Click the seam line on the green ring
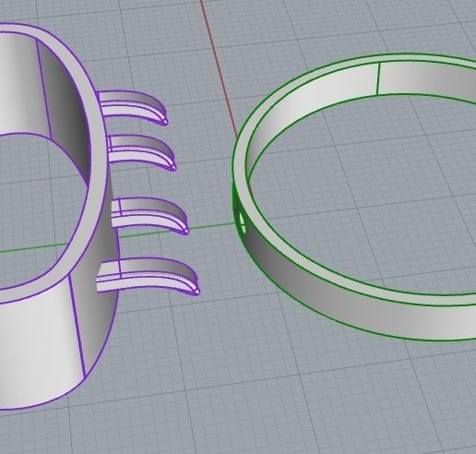Image resolution: width=476 pixels, height=454 pixels. pyautogui.click(x=378, y=78)
